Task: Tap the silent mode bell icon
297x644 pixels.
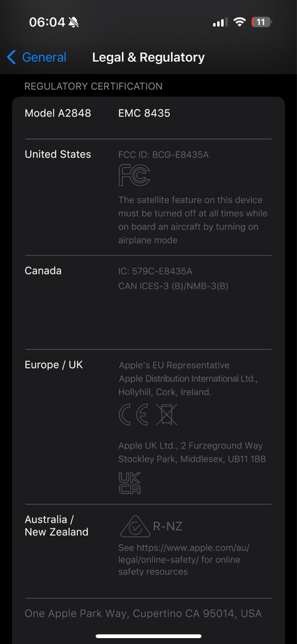Action: pos(74,22)
